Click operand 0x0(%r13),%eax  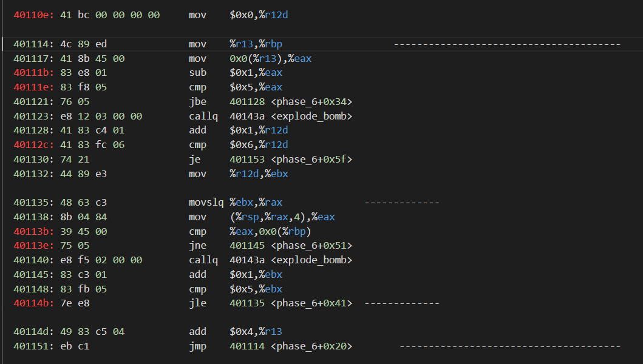[271, 59]
